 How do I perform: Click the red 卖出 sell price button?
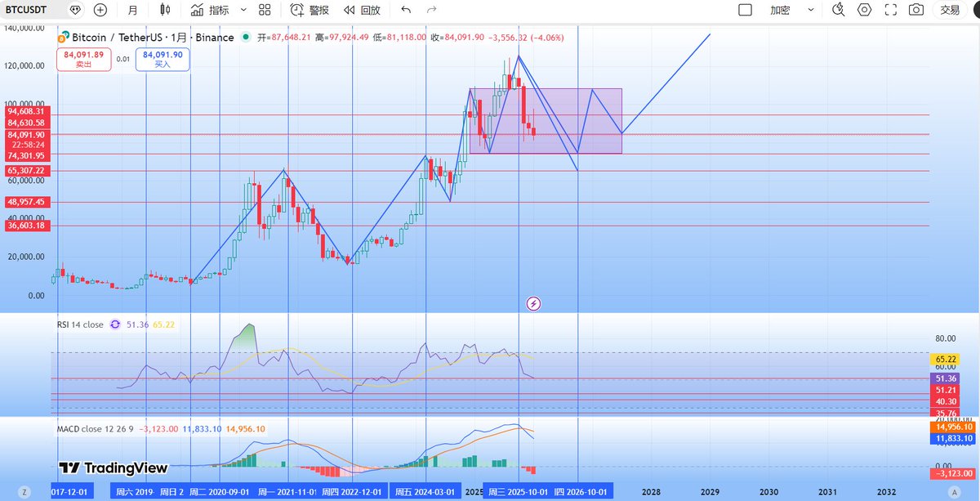(x=82, y=59)
